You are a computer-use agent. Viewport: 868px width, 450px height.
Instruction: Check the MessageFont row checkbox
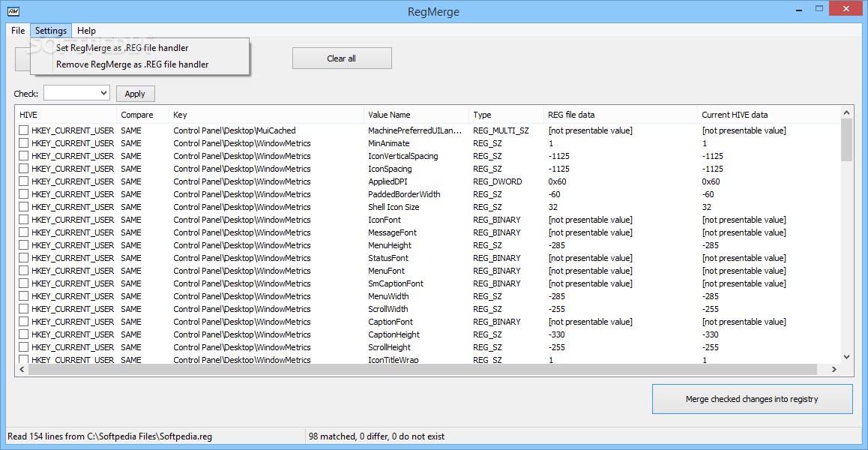coord(24,232)
